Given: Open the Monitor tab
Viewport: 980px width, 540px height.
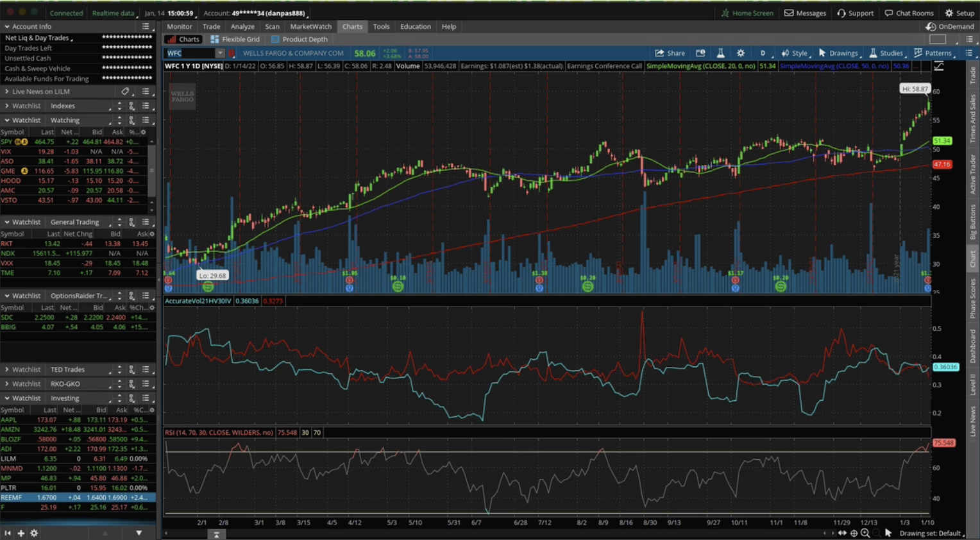Looking at the screenshot, I should [x=179, y=26].
